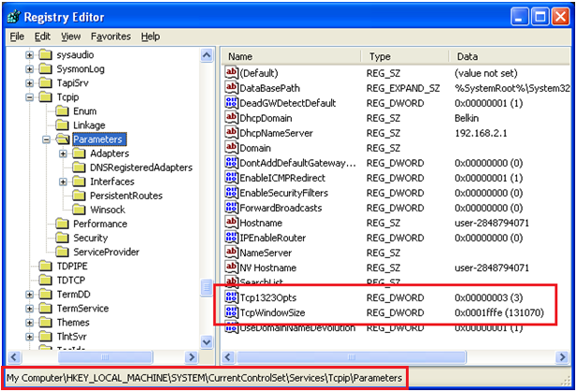This screenshot has height=392, width=577.
Task: Click the DWORD icon beside EnableICMPRedirect
Action: [231, 178]
